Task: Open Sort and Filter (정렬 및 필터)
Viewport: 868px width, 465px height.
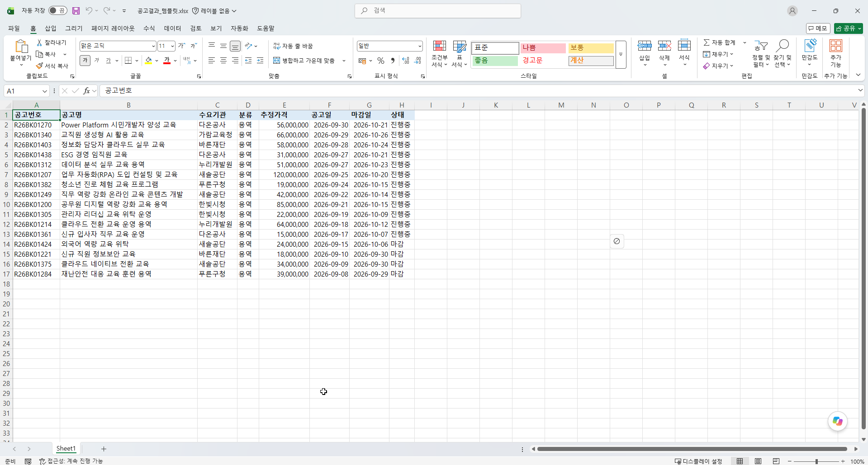Action: [x=761, y=54]
